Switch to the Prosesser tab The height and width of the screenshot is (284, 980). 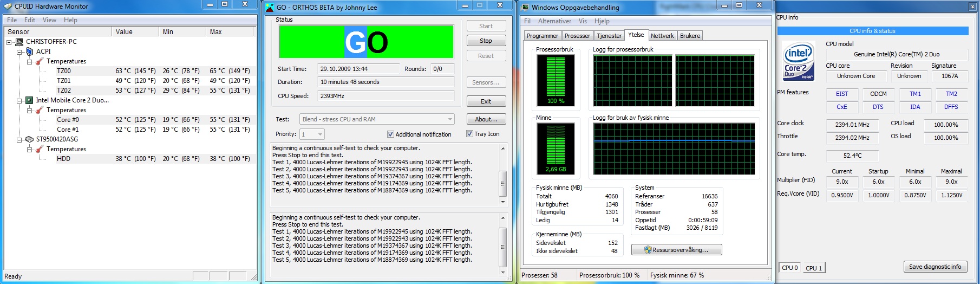coord(577,36)
